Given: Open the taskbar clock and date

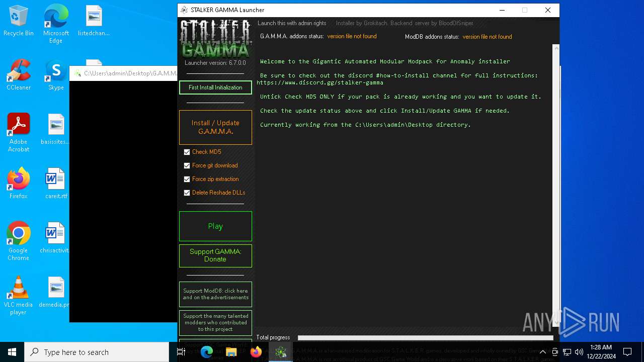Looking at the screenshot, I should click(601, 352).
